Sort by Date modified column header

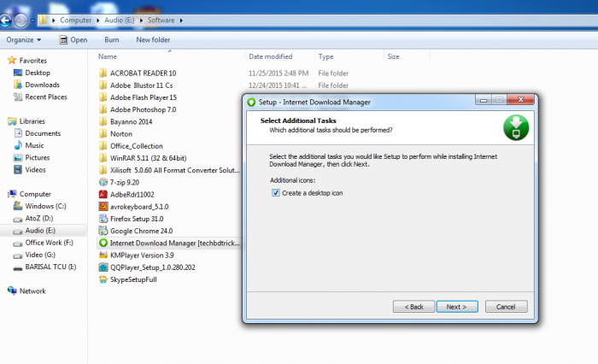pyautogui.click(x=279, y=56)
